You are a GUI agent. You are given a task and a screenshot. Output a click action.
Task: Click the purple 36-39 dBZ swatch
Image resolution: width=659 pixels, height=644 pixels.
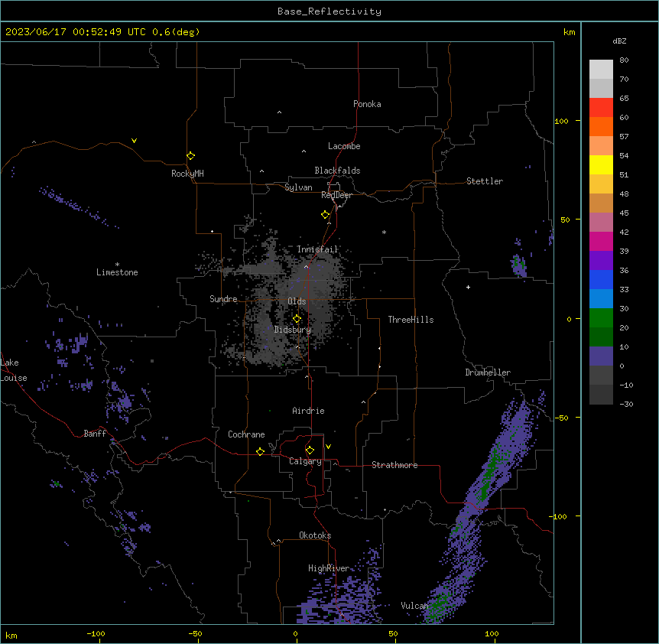[601, 261]
